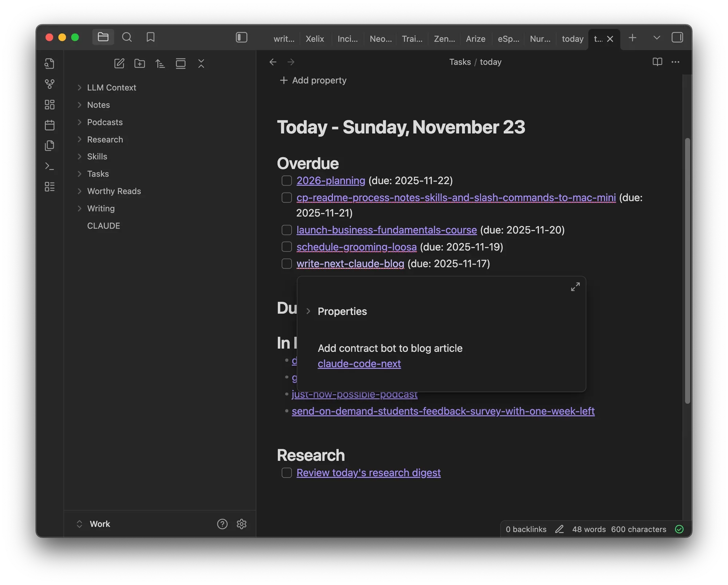Open the more options menu for the note

click(675, 62)
